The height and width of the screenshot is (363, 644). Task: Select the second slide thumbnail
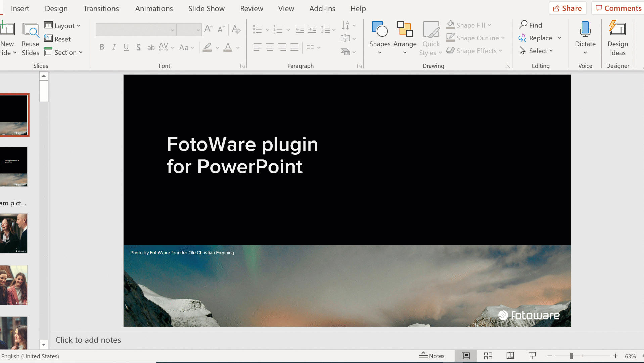coord(13,167)
